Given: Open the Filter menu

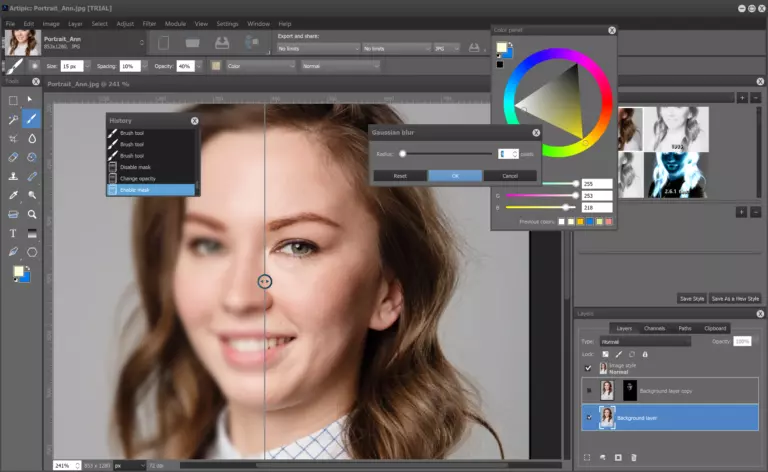Looking at the screenshot, I should coord(149,23).
